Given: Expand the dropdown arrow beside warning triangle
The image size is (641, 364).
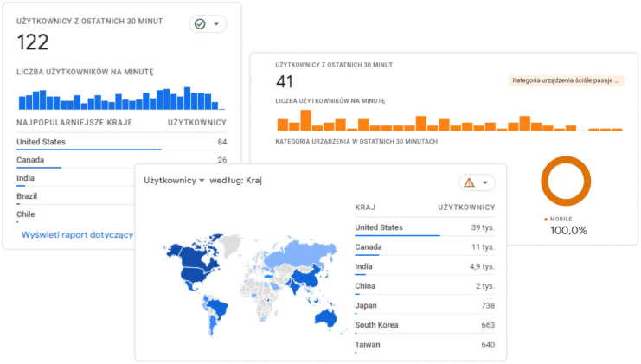Looking at the screenshot, I should tap(485, 182).
